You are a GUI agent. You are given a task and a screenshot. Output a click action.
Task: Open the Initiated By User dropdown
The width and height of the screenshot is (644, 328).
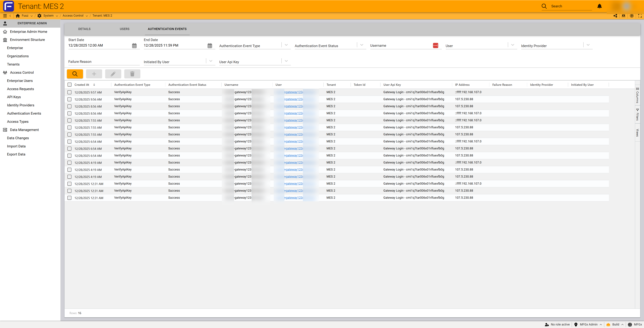(211, 61)
